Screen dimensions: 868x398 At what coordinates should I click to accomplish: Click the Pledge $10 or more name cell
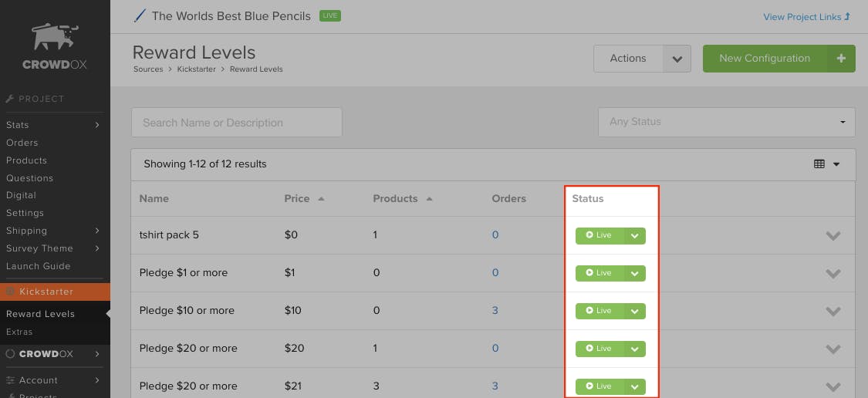click(x=187, y=311)
